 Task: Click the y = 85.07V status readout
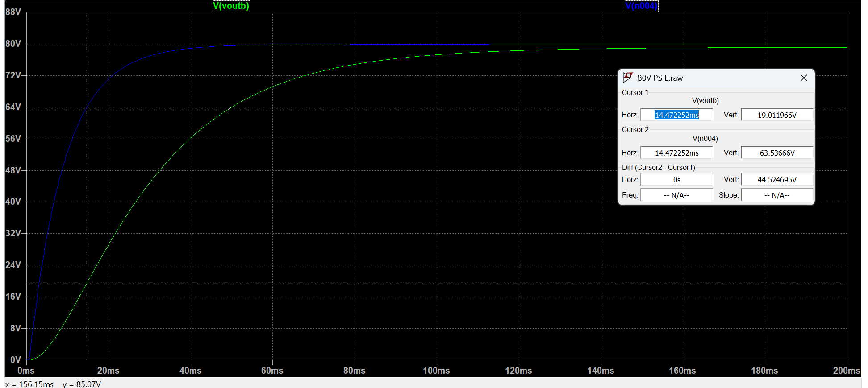[x=82, y=384]
